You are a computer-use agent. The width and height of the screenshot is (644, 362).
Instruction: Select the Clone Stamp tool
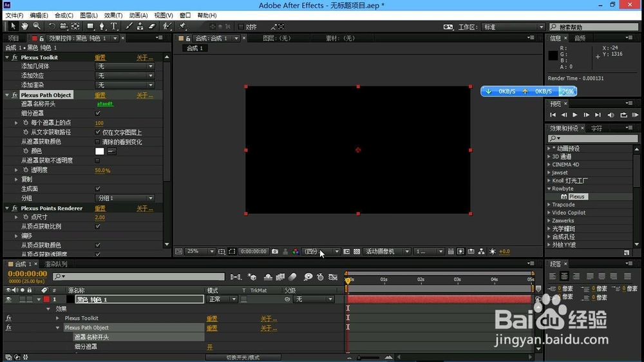(140, 26)
